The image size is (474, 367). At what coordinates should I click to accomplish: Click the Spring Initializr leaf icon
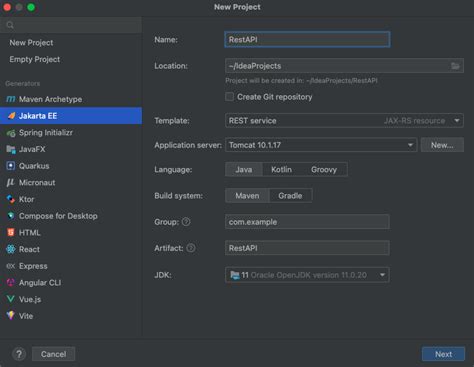click(11, 133)
